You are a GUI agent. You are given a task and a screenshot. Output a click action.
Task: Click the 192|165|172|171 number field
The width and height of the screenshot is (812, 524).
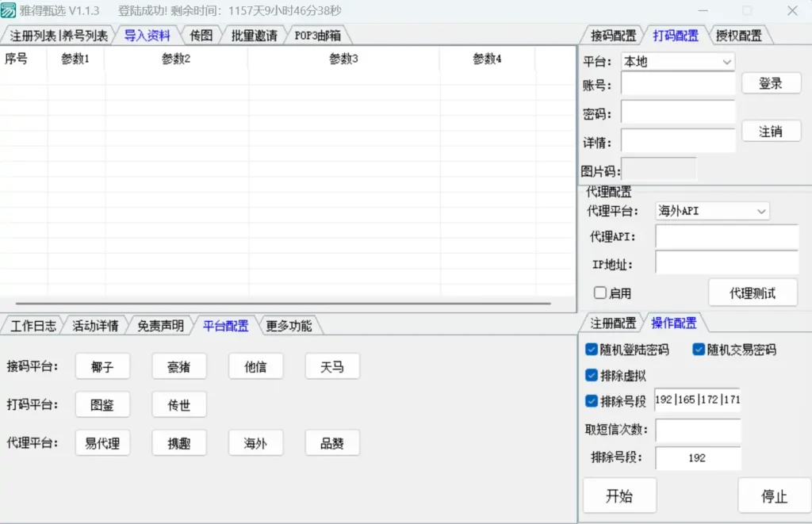coord(698,400)
